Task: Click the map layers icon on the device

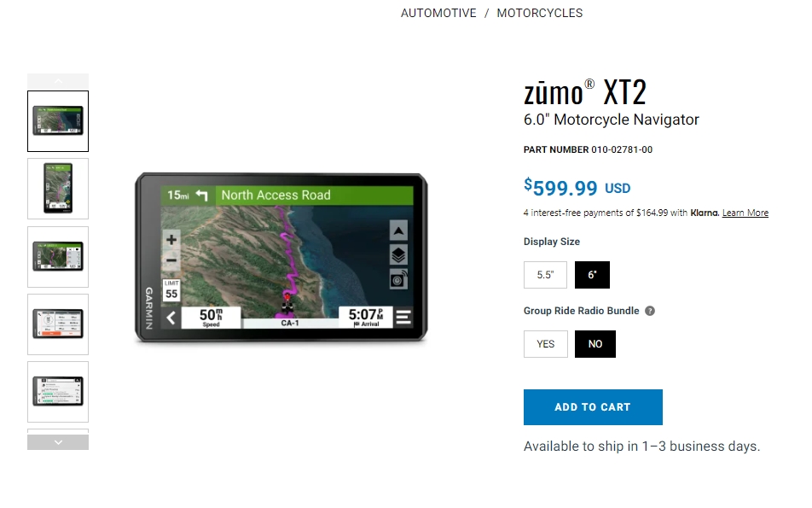Action: [x=398, y=255]
